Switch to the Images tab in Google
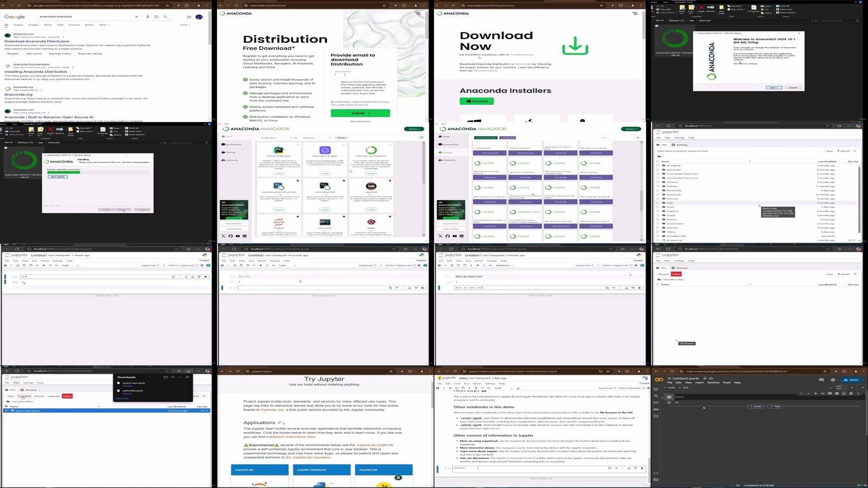This screenshot has width=868, height=488. pyautogui.click(x=33, y=24)
